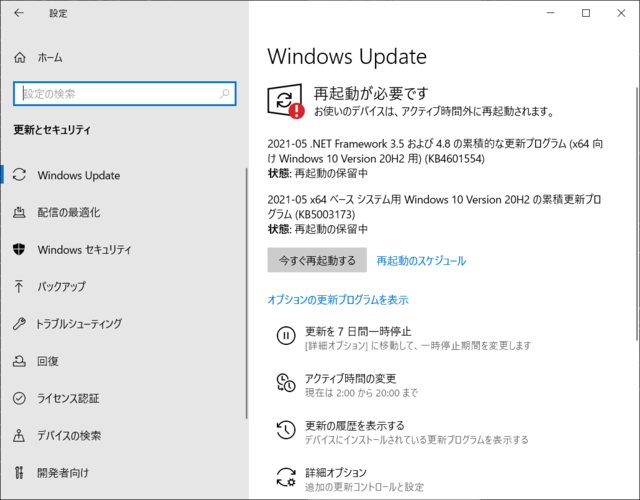Click the Home house icon
Screen dimensions: 640x500
click(20, 58)
